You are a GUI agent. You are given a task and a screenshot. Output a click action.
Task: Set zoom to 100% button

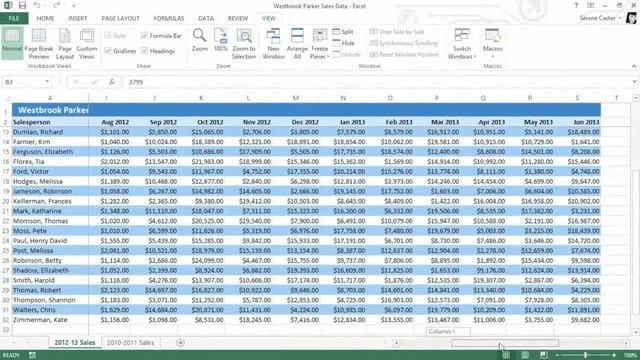pyautogui.click(x=221, y=40)
